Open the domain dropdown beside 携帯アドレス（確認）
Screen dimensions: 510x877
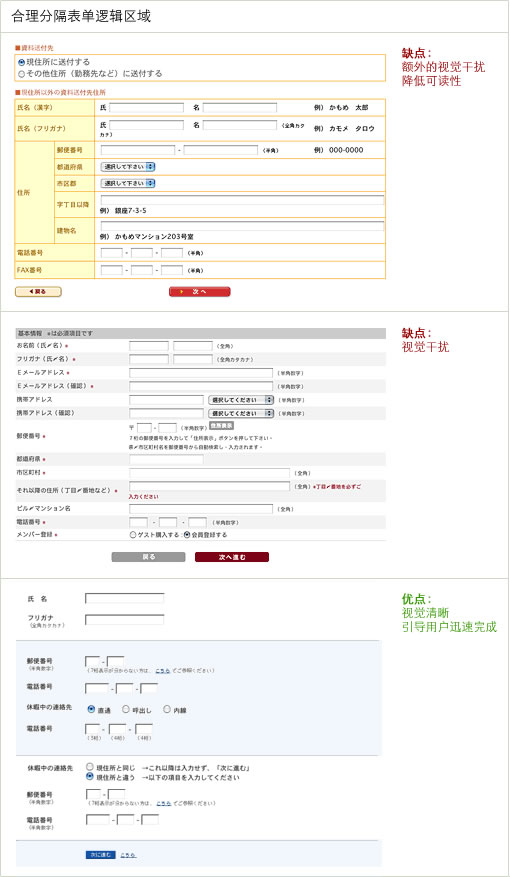click(x=241, y=413)
